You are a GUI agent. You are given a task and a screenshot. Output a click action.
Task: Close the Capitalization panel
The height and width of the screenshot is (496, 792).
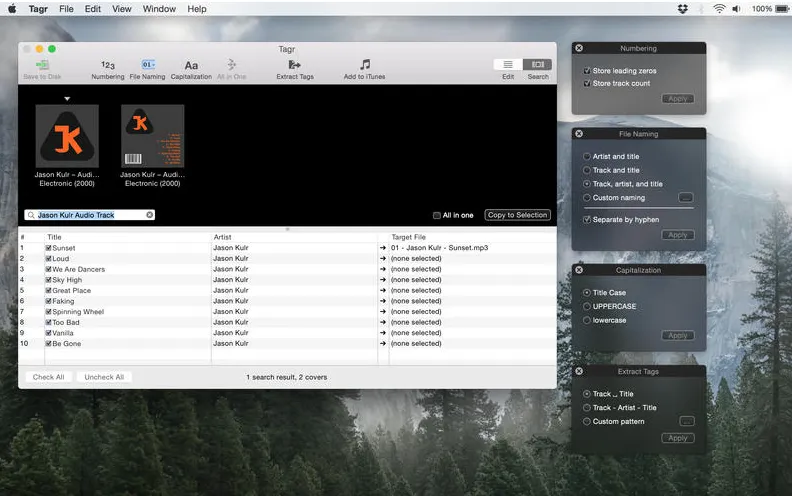click(579, 270)
